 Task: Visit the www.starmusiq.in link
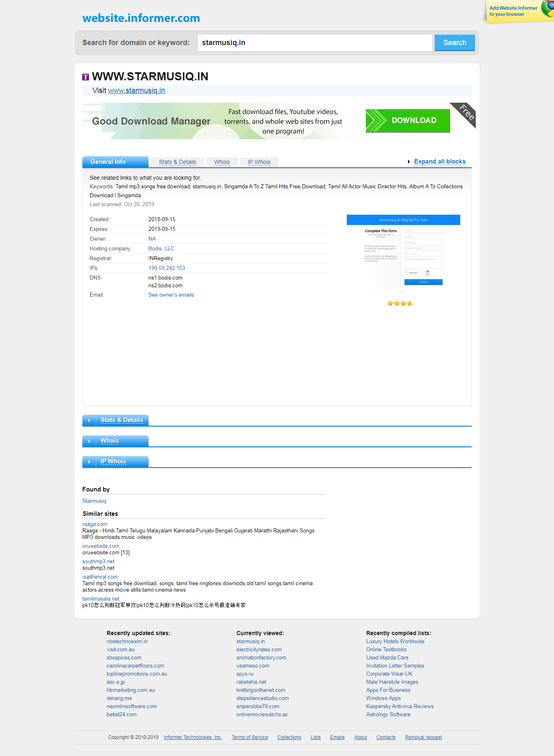coord(136,90)
